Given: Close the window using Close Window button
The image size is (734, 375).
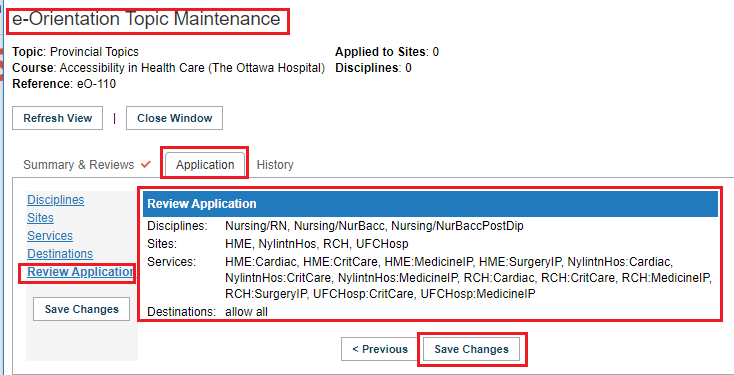Looking at the screenshot, I should point(174,118).
